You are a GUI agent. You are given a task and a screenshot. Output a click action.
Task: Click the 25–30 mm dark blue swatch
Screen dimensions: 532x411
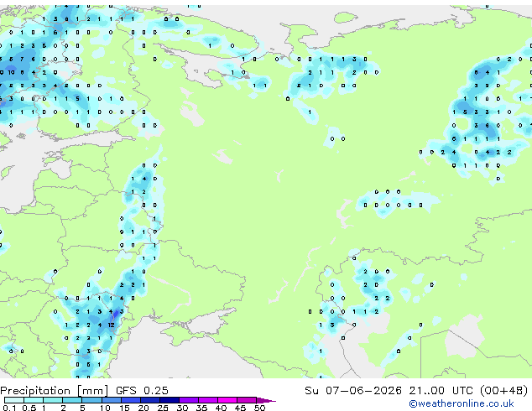(170, 400)
